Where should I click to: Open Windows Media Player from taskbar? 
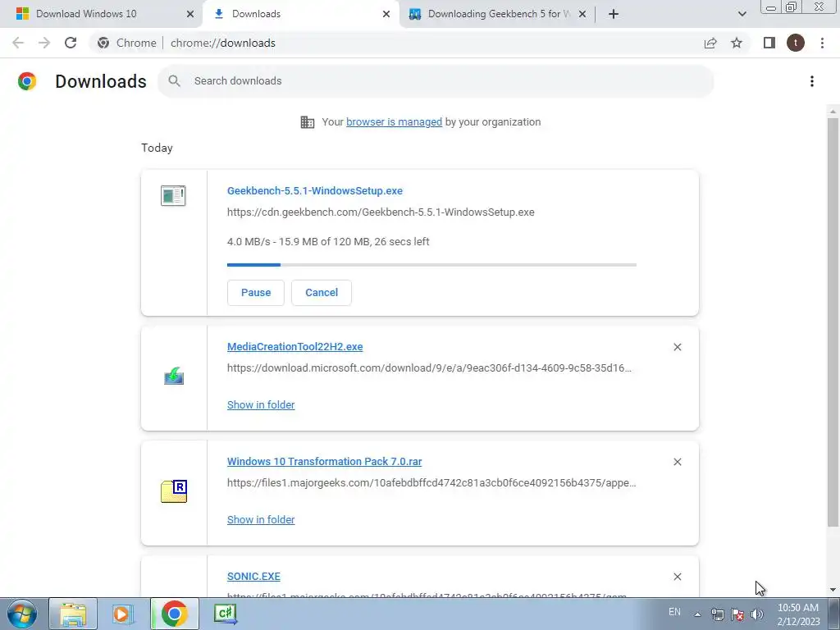coord(123,614)
